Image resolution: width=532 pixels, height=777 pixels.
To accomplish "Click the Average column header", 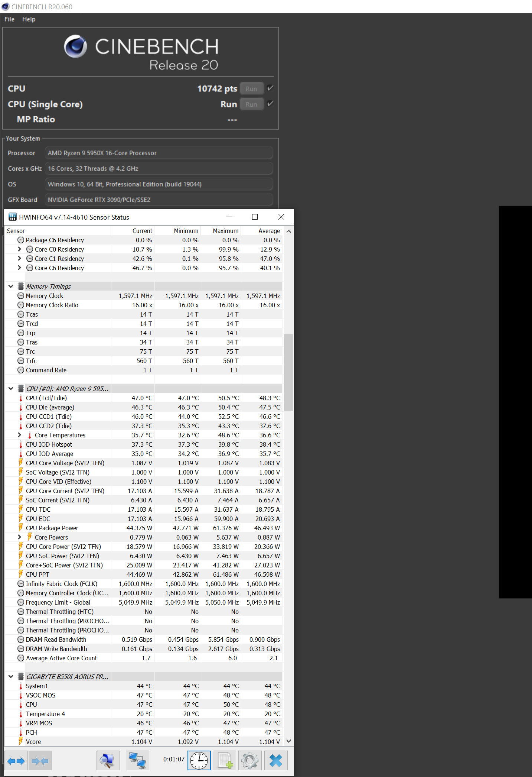I will [x=261, y=231].
